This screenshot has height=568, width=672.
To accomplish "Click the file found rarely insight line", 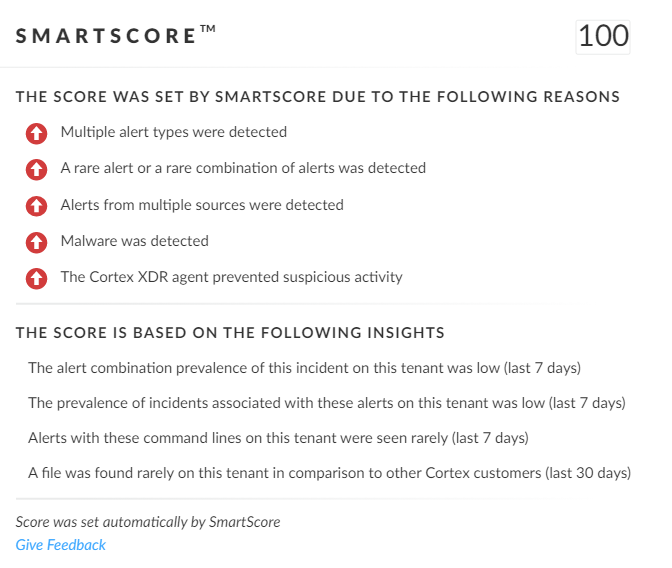I will pyautogui.click(x=330, y=473).
